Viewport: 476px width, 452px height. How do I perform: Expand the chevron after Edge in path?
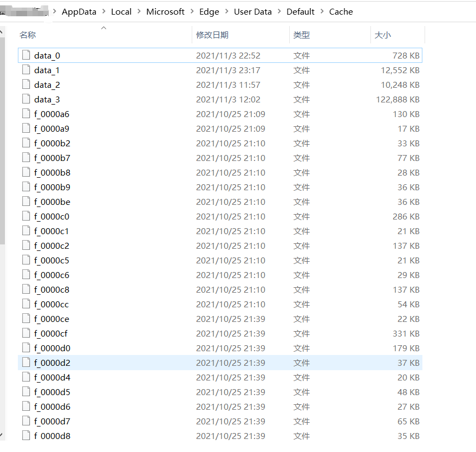tap(226, 11)
